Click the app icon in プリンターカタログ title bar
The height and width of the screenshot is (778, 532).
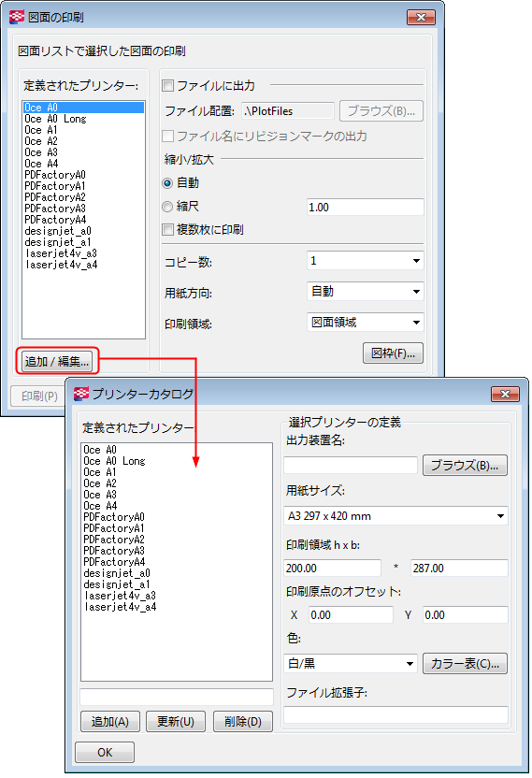(x=81, y=394)
